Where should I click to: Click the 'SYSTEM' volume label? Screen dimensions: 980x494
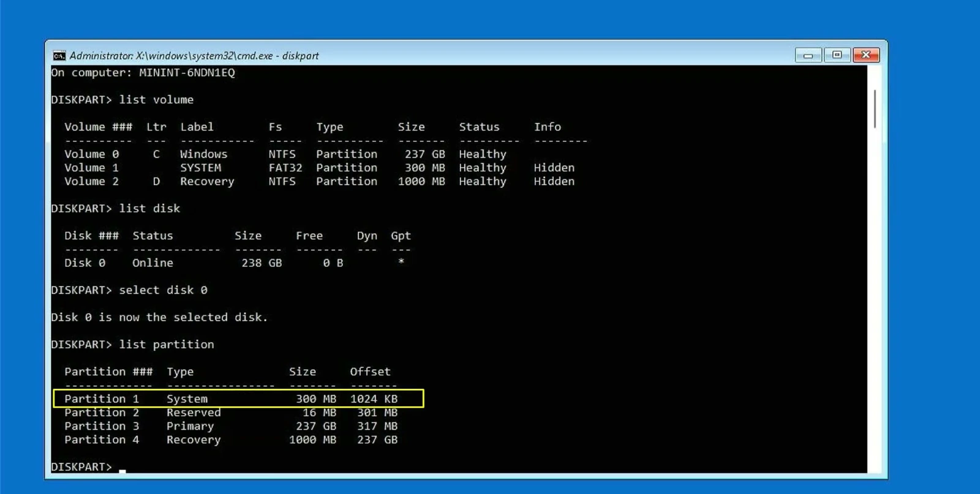200,168
